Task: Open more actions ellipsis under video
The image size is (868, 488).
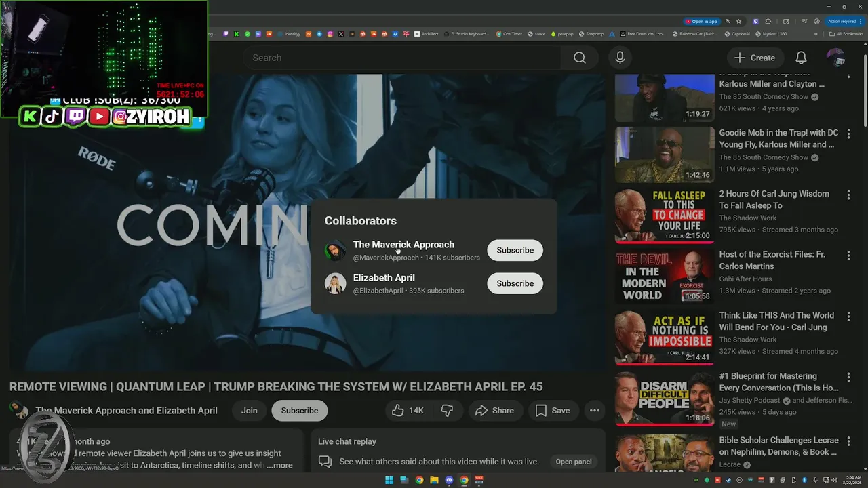Action: [x=594, y=410]
